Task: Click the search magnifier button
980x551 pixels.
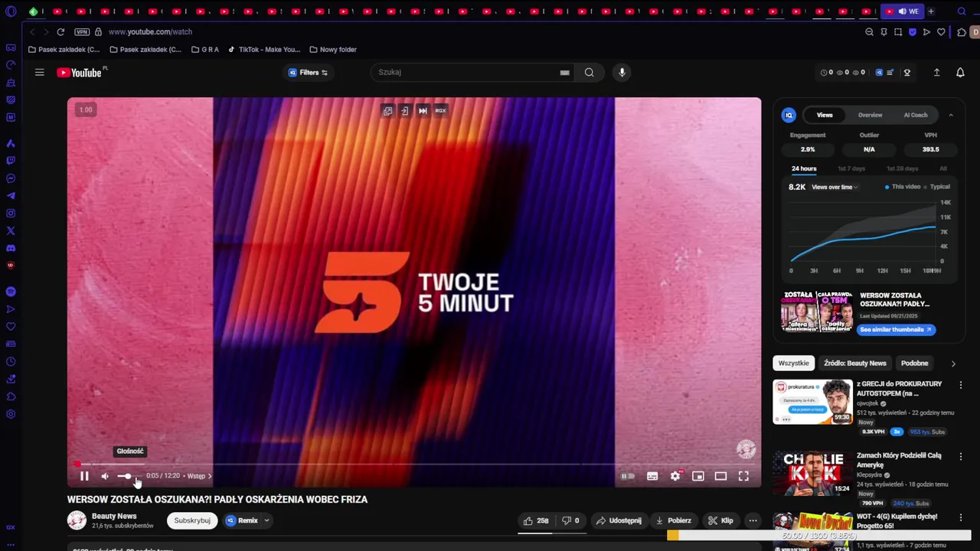Action: (589, 73)
